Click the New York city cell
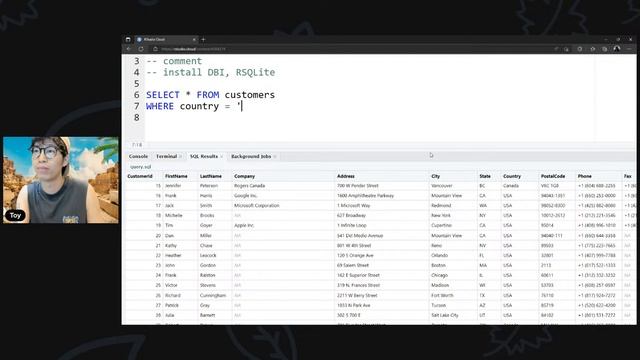This screenshot has width=640, height=360. pyautogui.click(x=441, y=216)
